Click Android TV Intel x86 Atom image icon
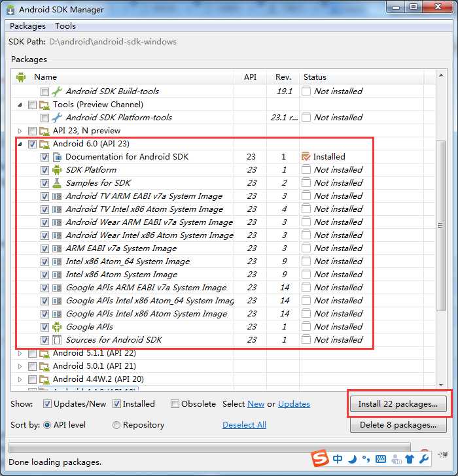The image size is (458, 476). (57, 209)
